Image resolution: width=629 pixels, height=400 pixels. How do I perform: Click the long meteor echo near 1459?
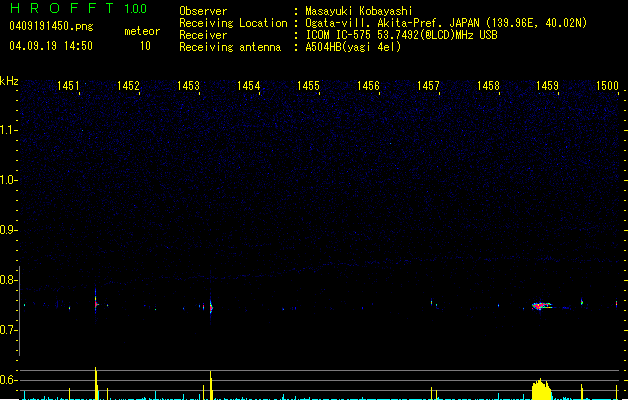[x=542, y=306]
